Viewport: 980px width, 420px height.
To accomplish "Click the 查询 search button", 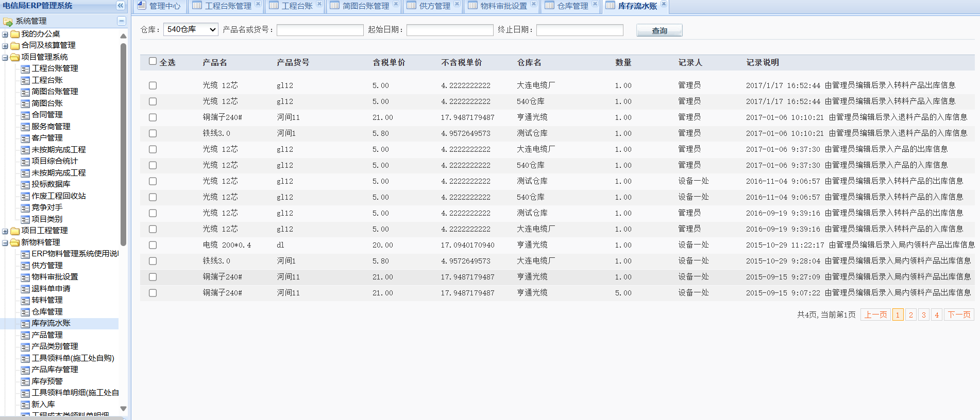I will click(659, 30).
